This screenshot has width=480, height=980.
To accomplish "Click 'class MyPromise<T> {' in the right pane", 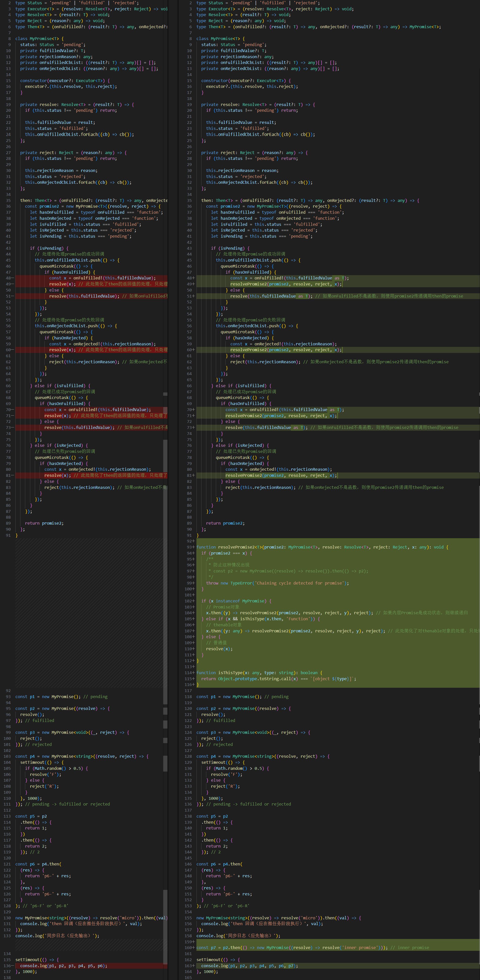I will pos(221,39).
